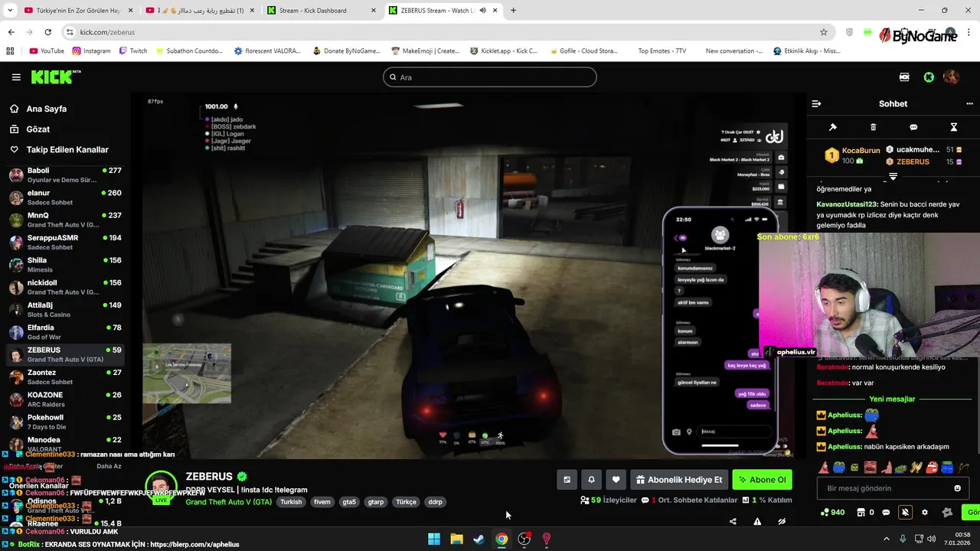Collapse the chat panel with arrow icon
This screenshot has height=551, width=980.
click(x=816, y=103)
